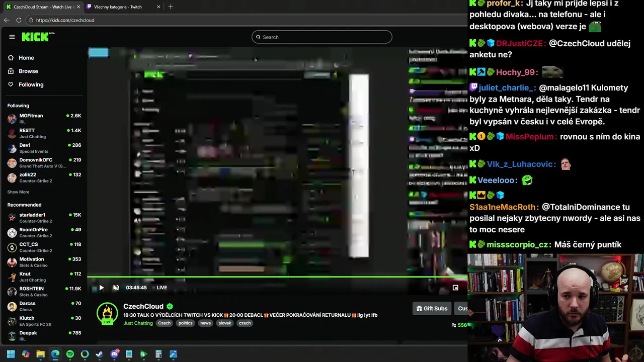
Task: Open starladder1 in Recommended list
Action: (44, 218)
